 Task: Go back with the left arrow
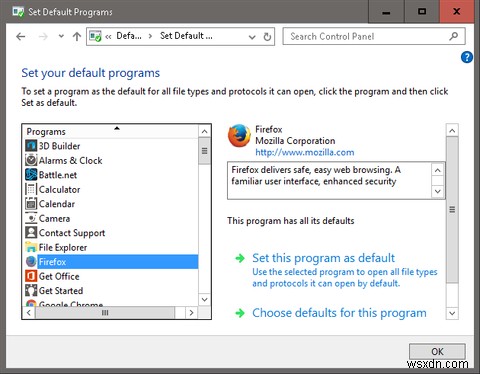pyautogui.click(x=21, y=36)
